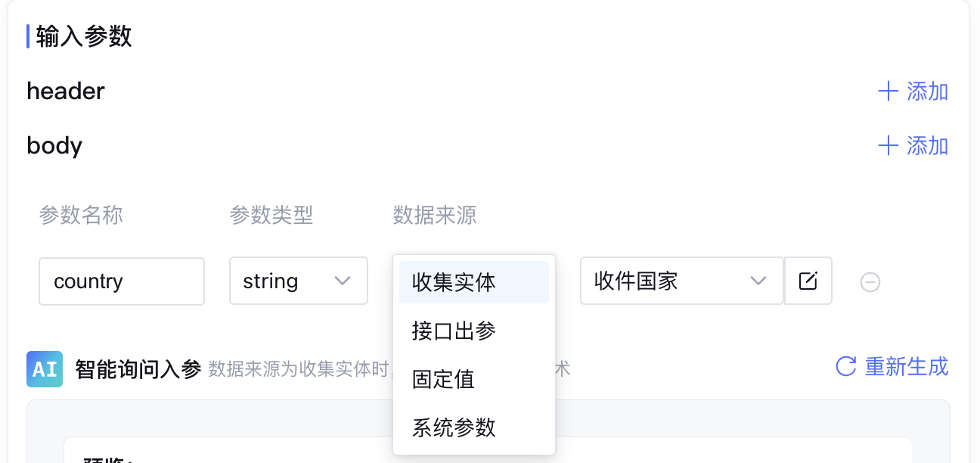Screen dimensions: 980x463
Task: Click the 数据来源 column header
Action: pyautogui.click(x=435, y=216)
